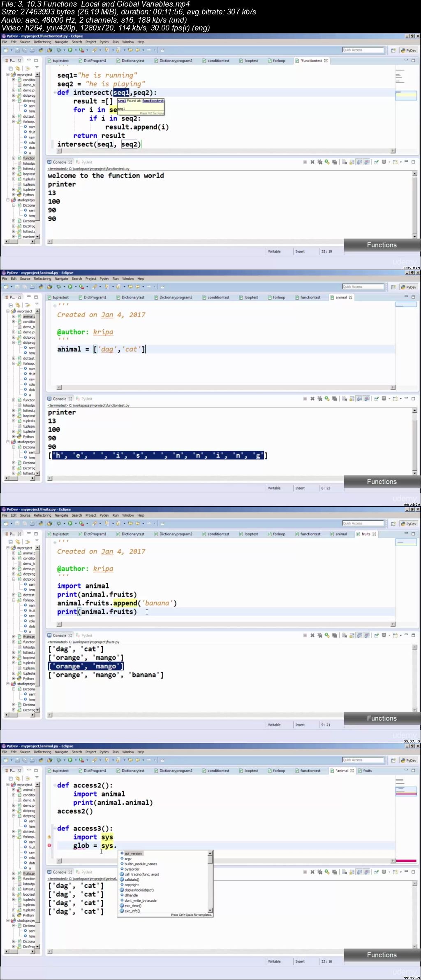Open the PyUnit tab in the second frame
The height and width of the screenshot is (980, 421).
click(84, 399)
